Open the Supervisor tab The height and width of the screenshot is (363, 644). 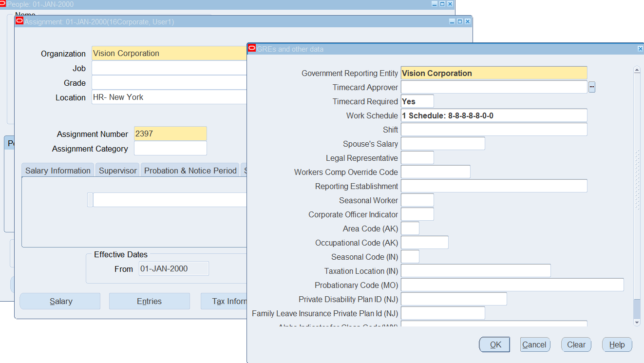[118, 171]
